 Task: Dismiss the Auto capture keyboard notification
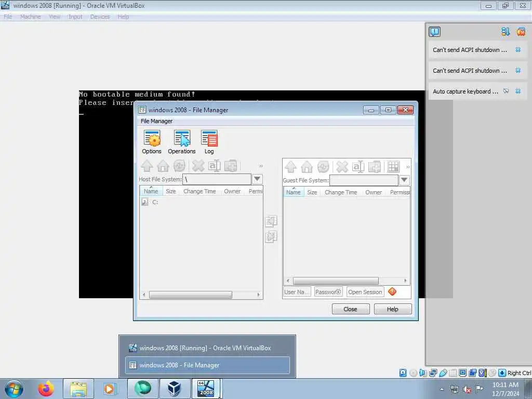518,91
